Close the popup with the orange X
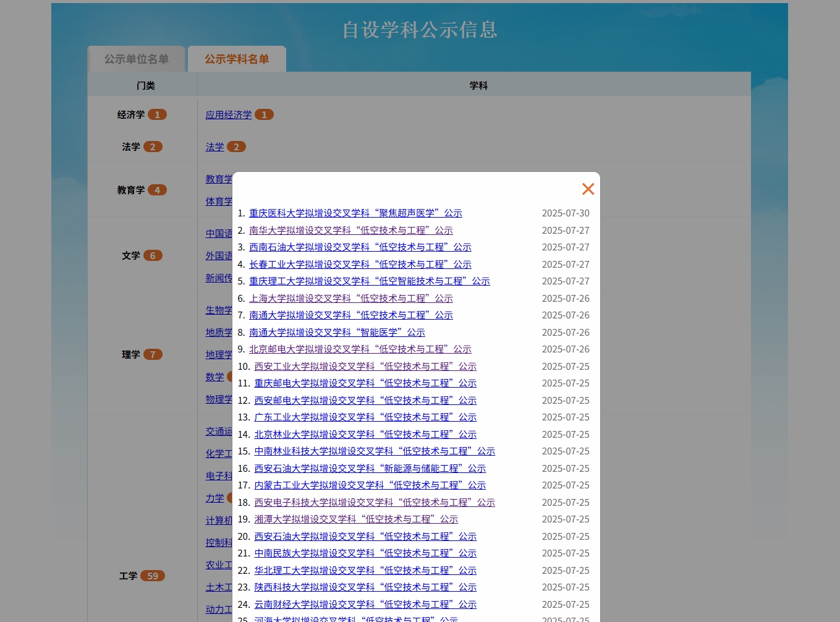The image size is (840, 622). point(588,189)
